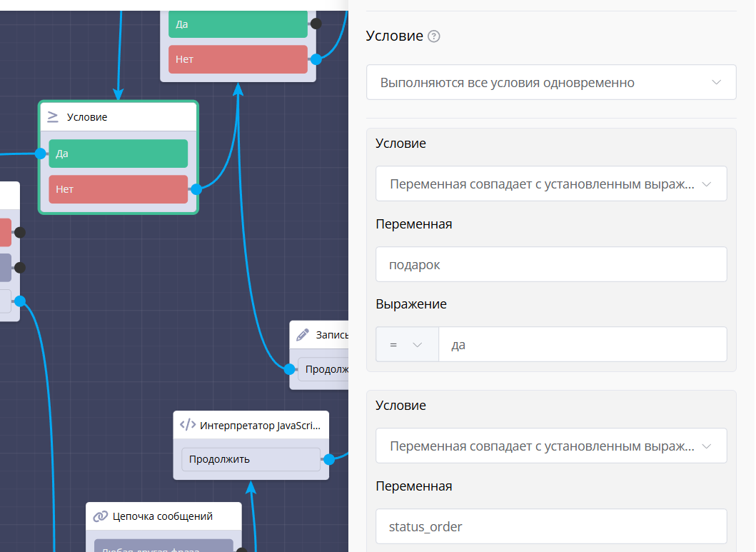Image resolution: width=756 pixels, height=552 pixels.
Task: Click the help icon beside Условие heading
Action: coord(433,36)
